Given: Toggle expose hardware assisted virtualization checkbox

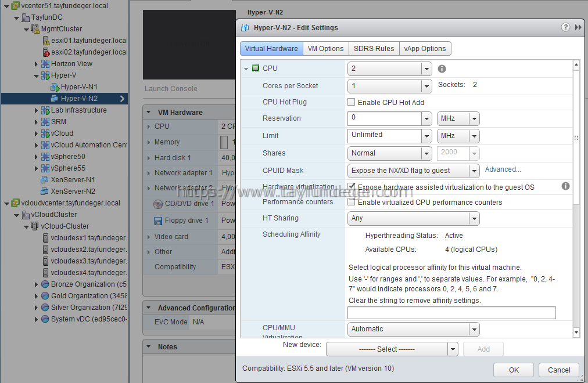Looking at the screenshot, I should click(x=352, y=186).
